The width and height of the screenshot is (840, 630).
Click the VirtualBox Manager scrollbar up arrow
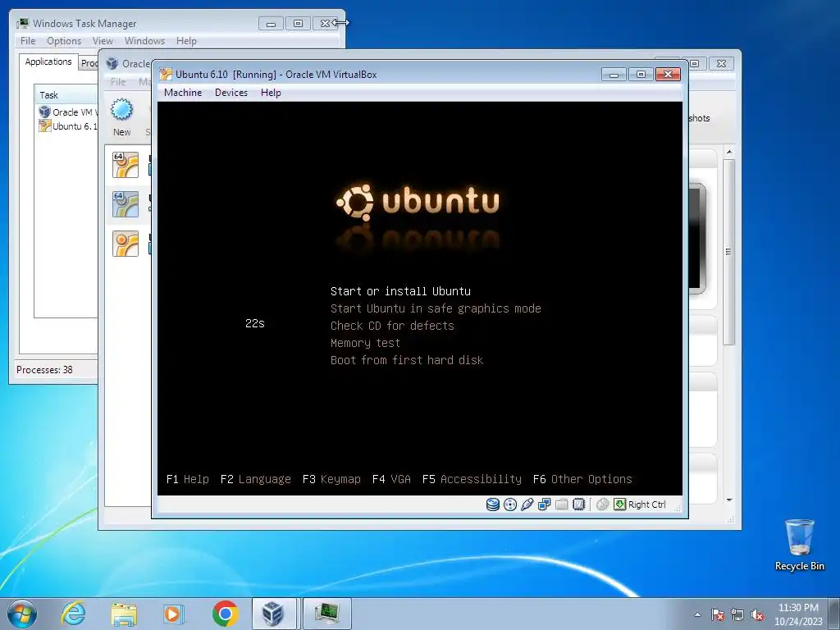728,153
